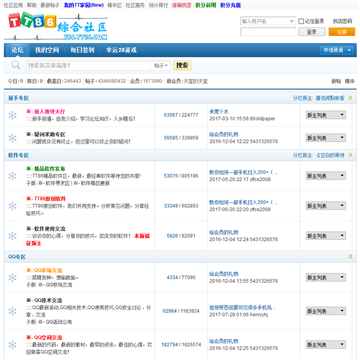Open the 软件使用交流 forum link
The height and width of the screenshot is (360, 360).
pos(50,229)
